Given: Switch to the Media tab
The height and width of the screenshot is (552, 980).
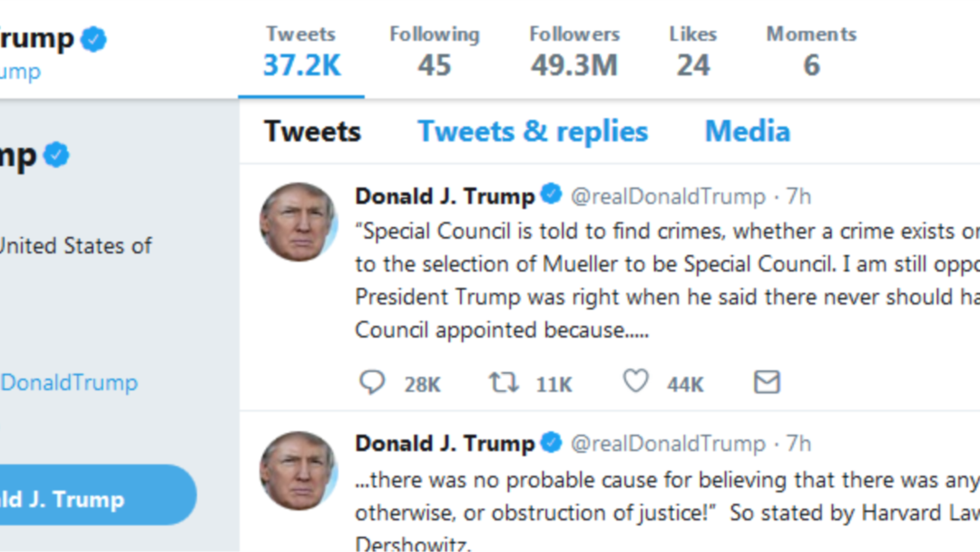Looking at the screenshot, I should pos(747,132).
